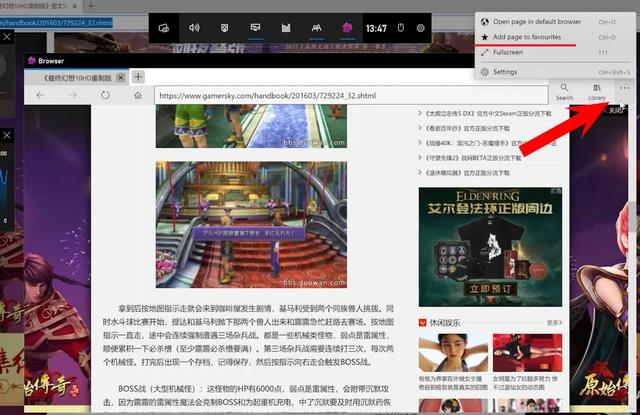
Task: Choose 'Open page in default browser'
Action: 535,20
